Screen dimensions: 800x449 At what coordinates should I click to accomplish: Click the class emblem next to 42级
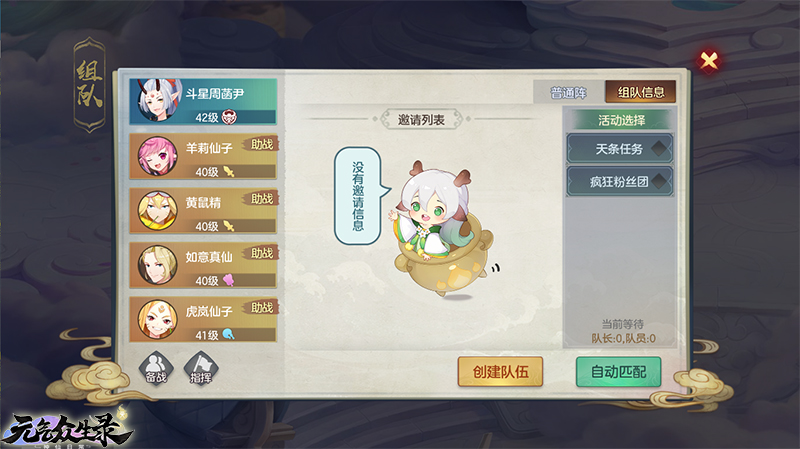pos(230,117)
